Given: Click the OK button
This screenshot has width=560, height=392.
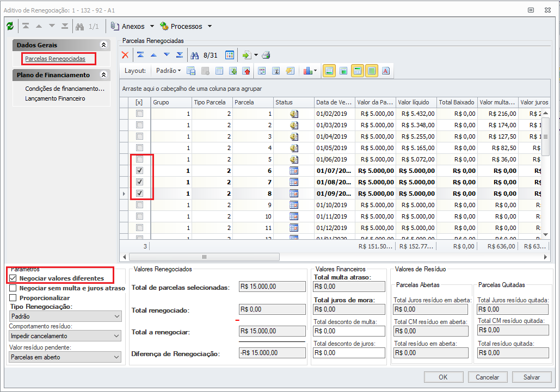Looking at the screenshot, I should (x=443, y=377).
